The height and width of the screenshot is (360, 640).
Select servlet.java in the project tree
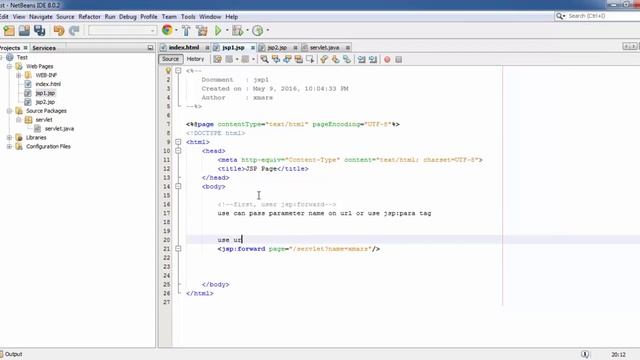click(x=59, y=129)
